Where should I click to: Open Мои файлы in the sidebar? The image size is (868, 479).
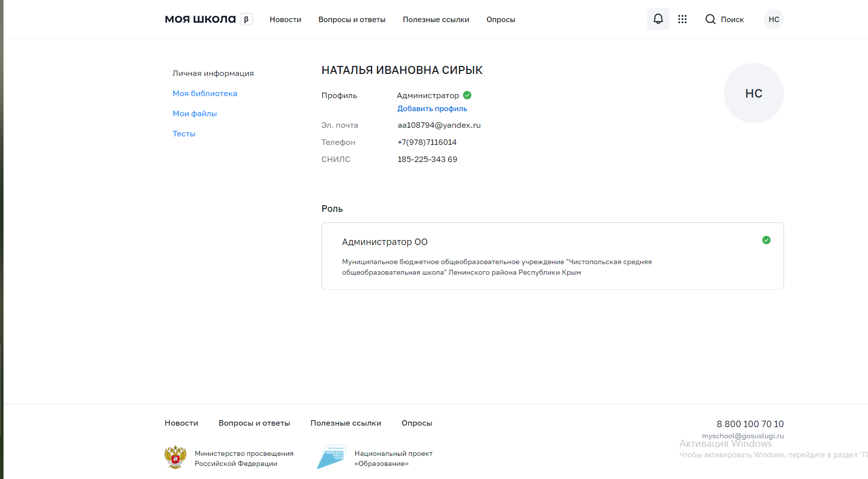pyautogui.click(x=195, y=114)
